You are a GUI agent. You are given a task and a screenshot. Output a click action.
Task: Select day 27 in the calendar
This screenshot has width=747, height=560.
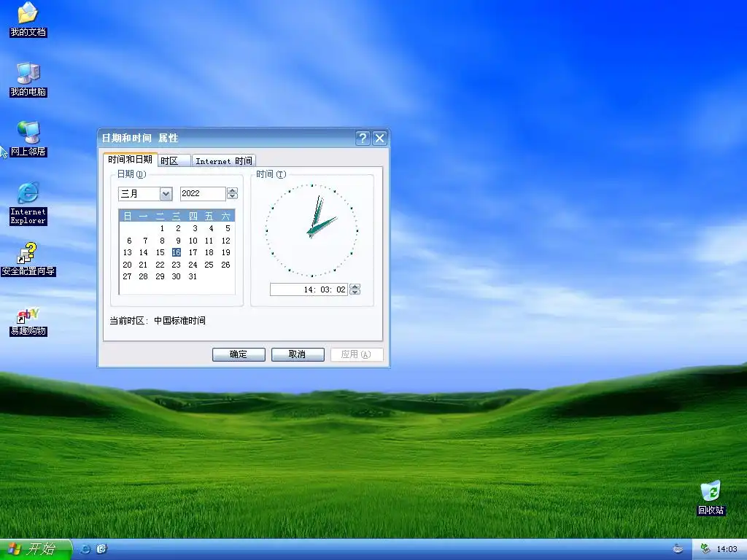click(x=127, y=276)
